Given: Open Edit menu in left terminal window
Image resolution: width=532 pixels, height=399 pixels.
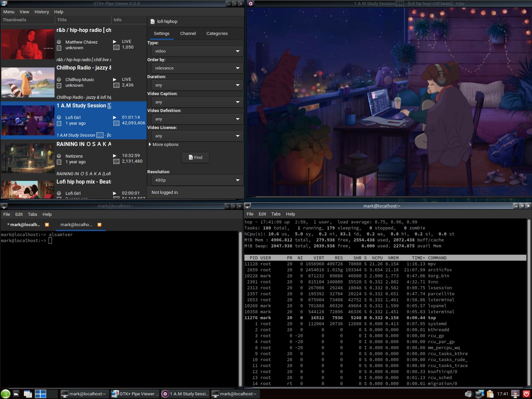Looking at the screenshot, I should click(19, 214).
